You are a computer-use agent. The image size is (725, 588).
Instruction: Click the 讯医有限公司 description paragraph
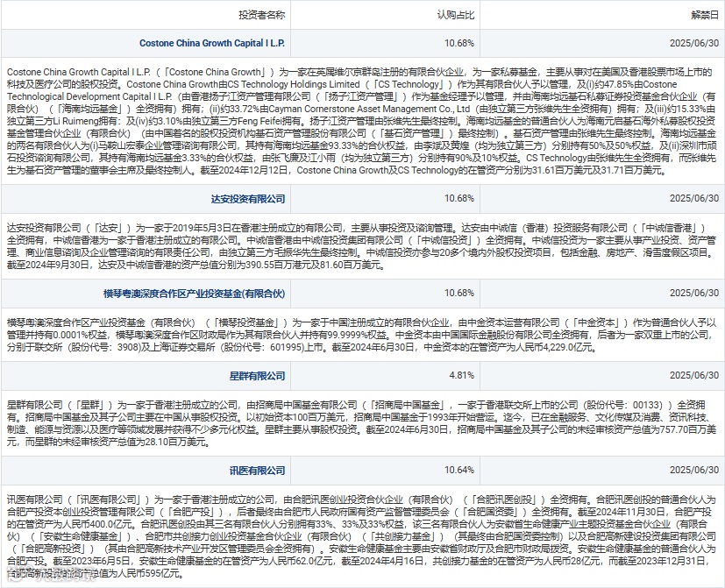pyautogui.click(x=361, y=536)
